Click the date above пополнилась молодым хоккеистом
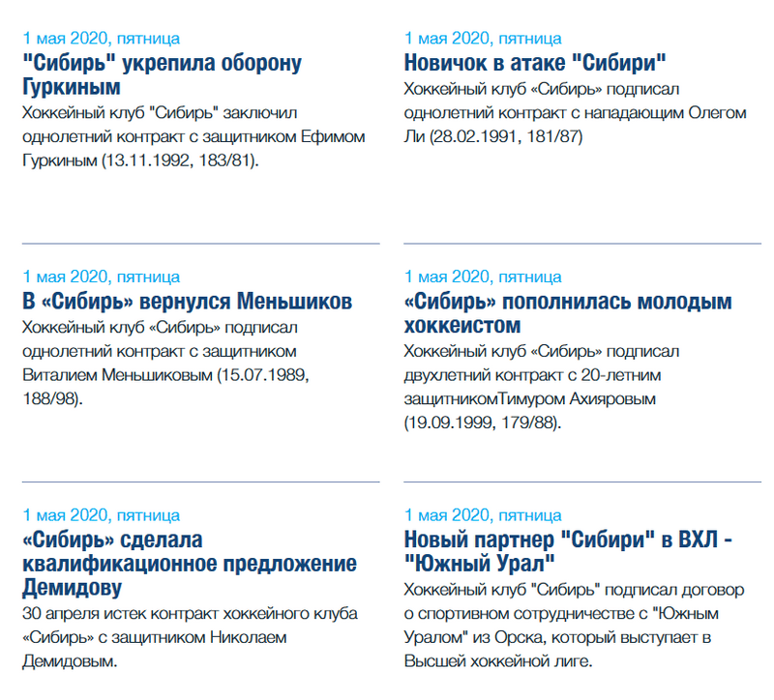The image size is (774, 700). 483,277
